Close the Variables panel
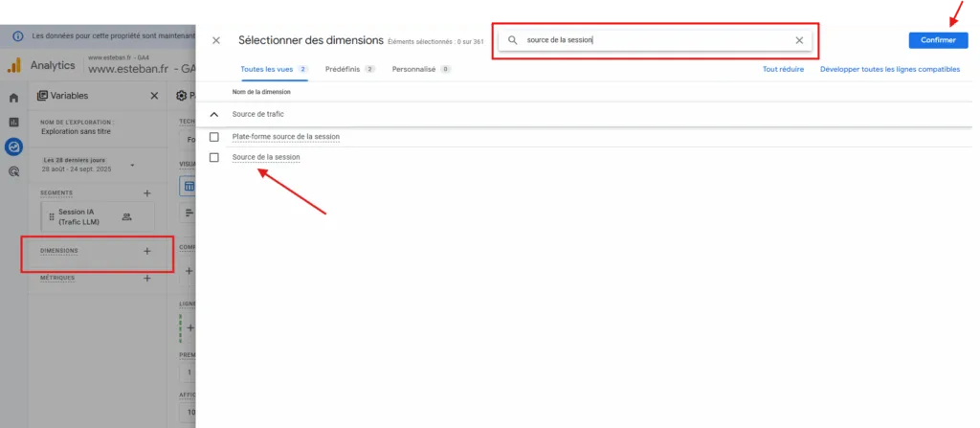Viewport: 980px width, 428px height. 155,96
